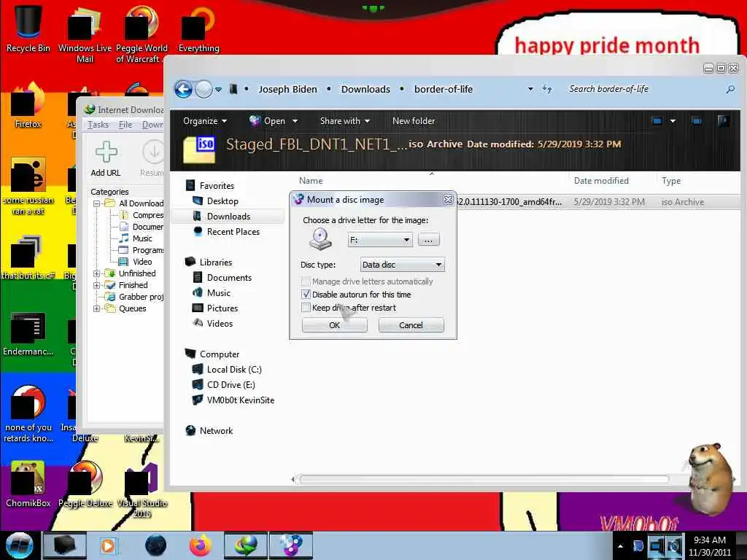
Task: Open the drive letter F: dropdown
Action: [379, 240]
